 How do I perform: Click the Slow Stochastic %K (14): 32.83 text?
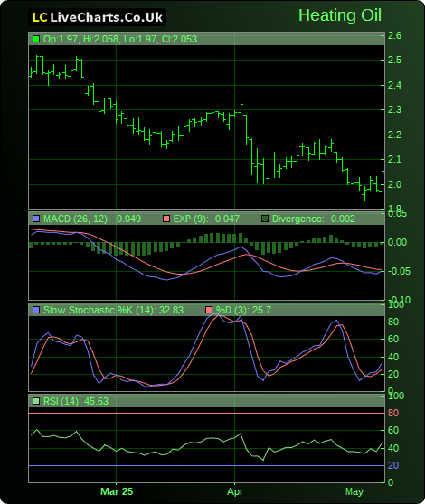(x=113, y=310)
